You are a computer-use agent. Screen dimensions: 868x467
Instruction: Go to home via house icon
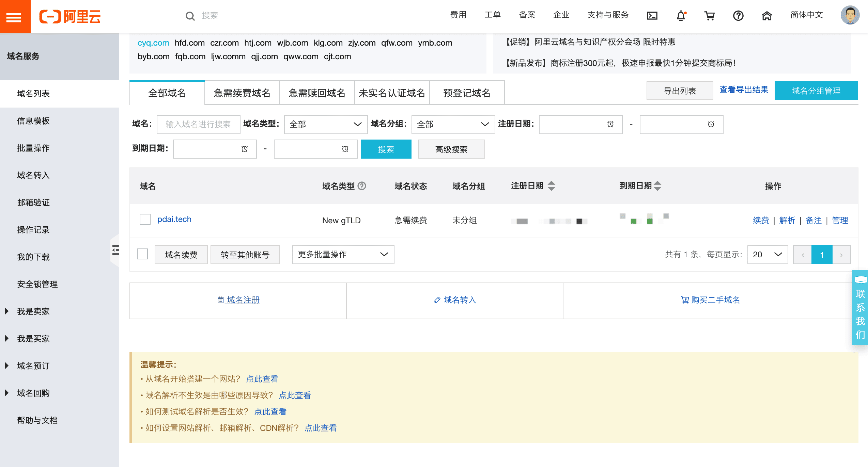[x=767, y=16]
